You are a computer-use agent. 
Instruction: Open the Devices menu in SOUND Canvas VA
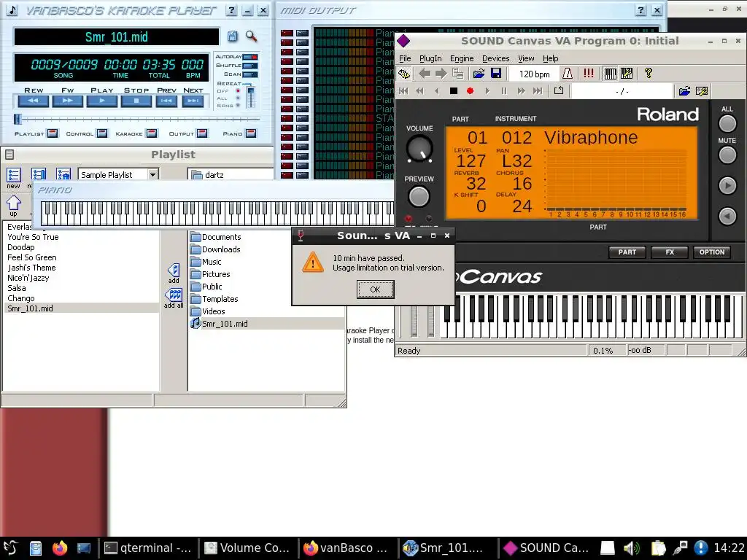pyautogui.click(x=495, y=58)
